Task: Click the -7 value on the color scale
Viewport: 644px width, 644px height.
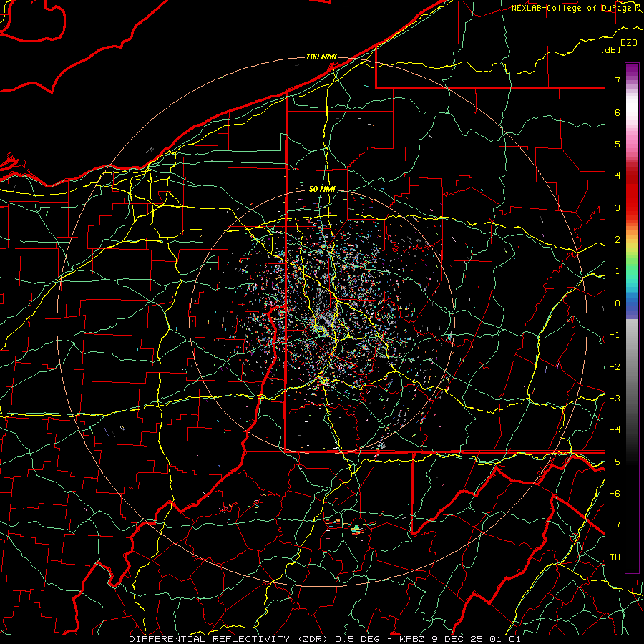Action: point(615,525)
